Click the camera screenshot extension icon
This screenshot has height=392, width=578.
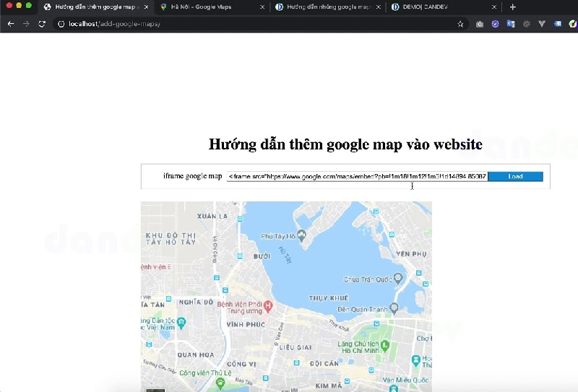tap(480, 24)
